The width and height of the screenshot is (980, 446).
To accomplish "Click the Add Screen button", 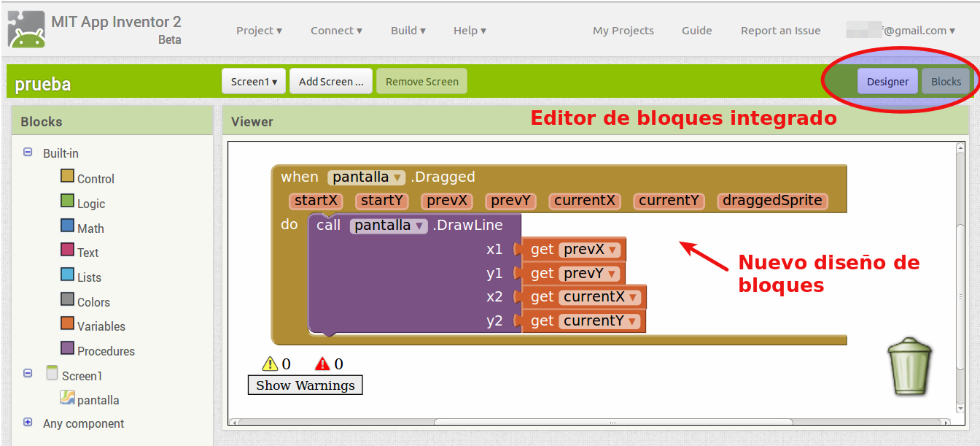I will pyautogui.click(x=331, y=81).
